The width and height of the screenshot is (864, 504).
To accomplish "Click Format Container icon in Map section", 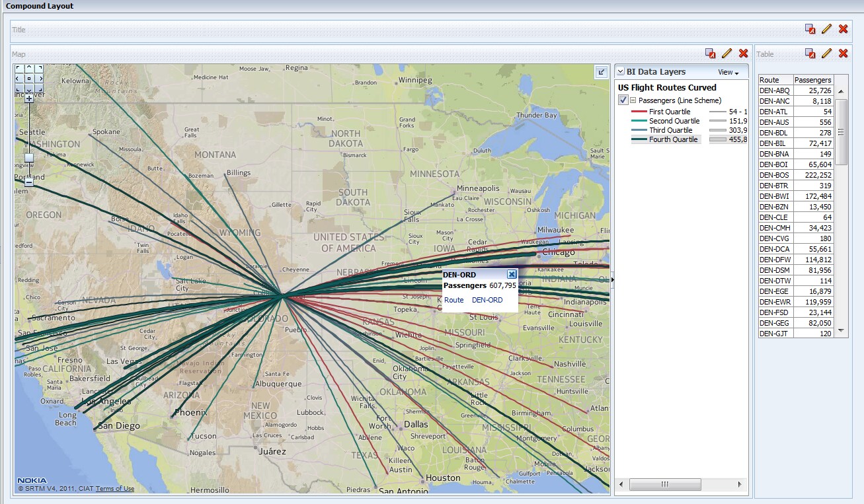I will (711, 54).
